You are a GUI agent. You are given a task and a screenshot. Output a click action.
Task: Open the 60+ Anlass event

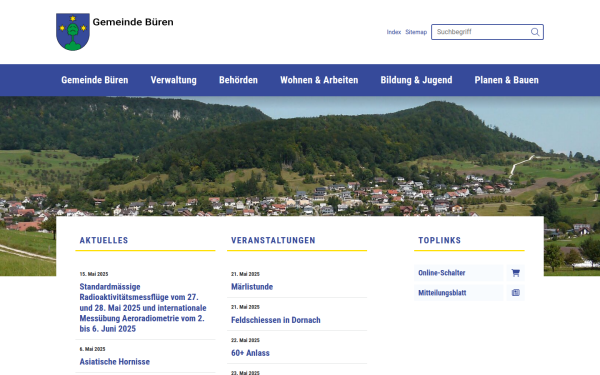[250, 353]
